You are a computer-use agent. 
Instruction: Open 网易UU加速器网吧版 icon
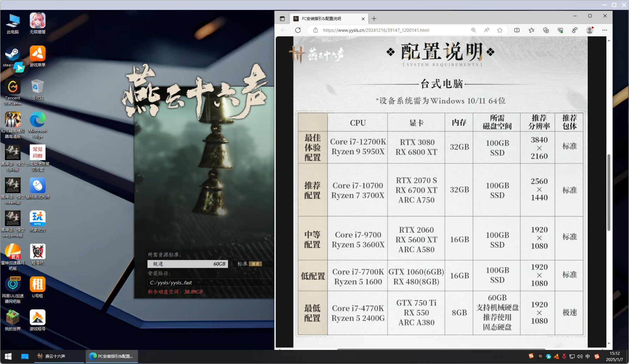pyautogui.click(x=13, y=290)
